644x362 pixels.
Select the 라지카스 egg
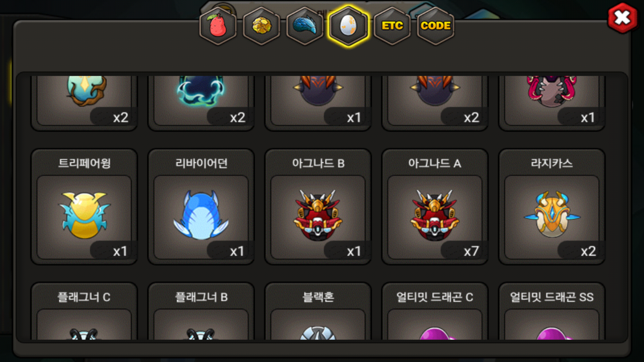552,207
